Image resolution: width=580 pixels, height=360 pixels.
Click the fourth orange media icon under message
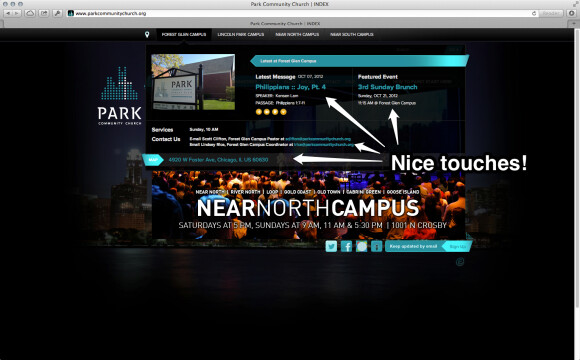tap(283, 112)
